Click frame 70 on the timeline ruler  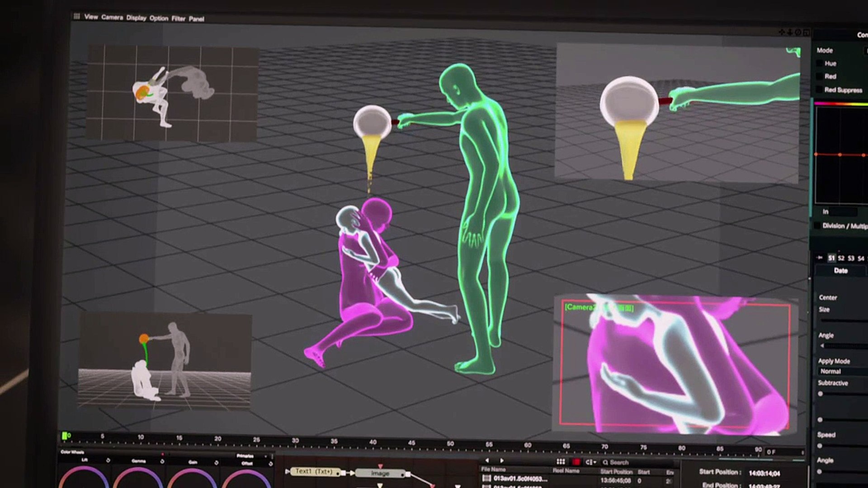tap(604, 446)
